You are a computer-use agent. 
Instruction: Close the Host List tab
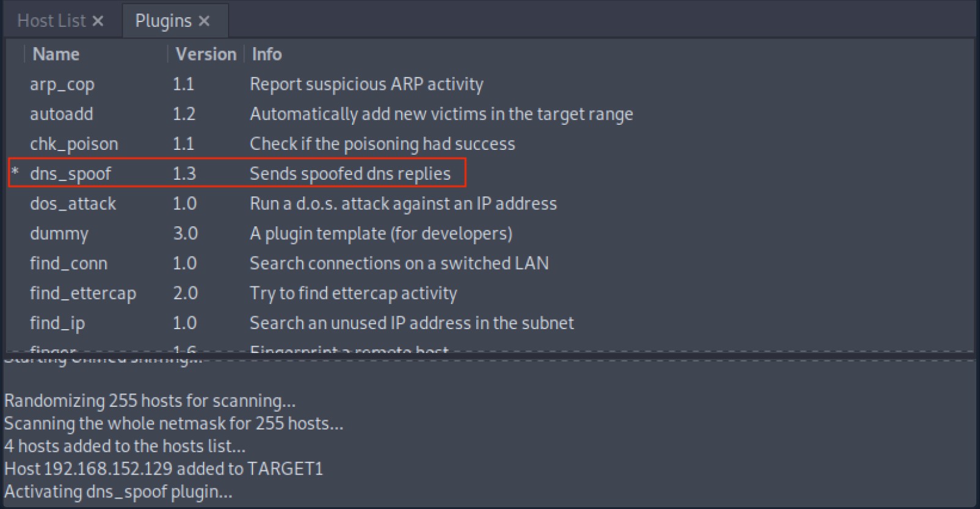[x=98, y=21]
